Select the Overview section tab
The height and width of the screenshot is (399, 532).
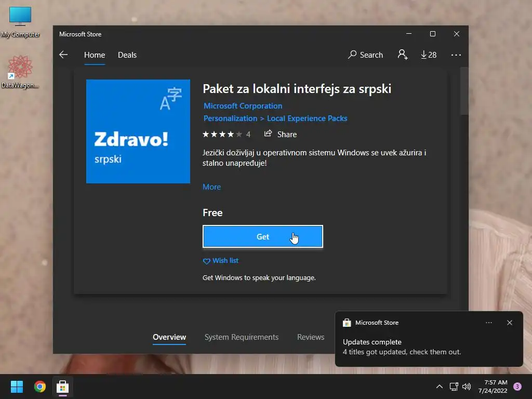pyautogui.click(x=169, y=337)
